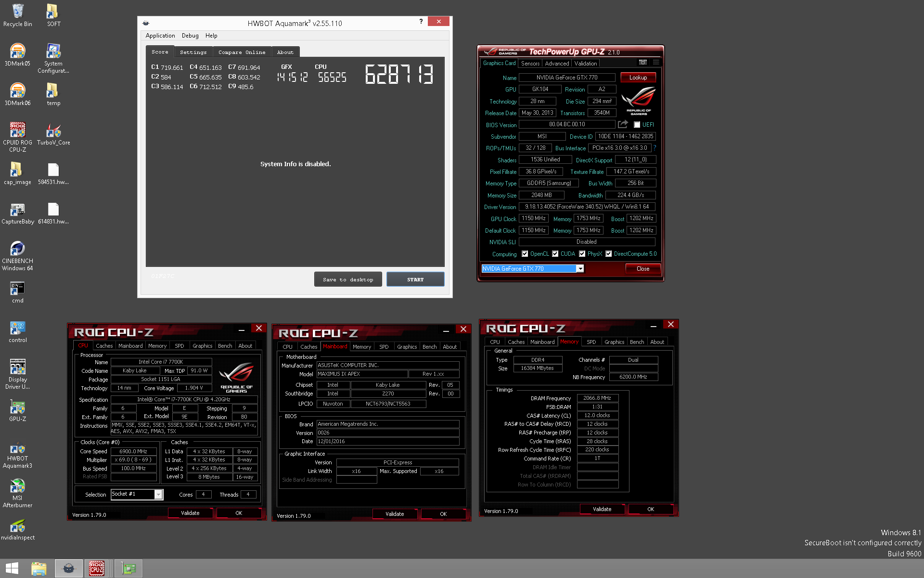This screenshot has height=578, width=924.
Task: Open the temp folder icon
Action: [53, 94]
